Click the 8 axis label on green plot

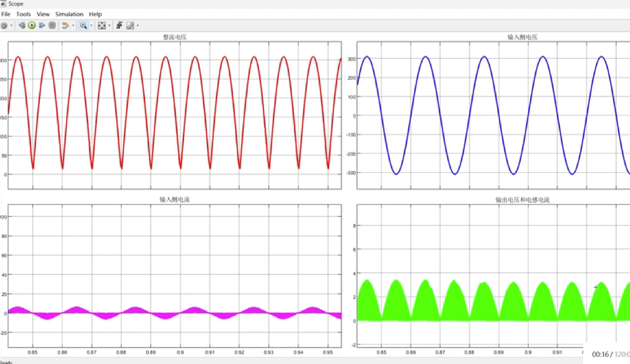point(354,226)
